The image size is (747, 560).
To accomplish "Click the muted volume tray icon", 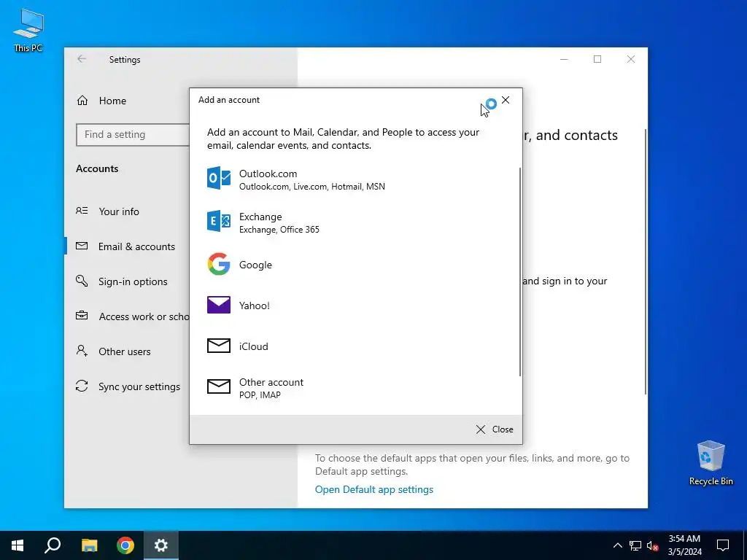I will coord(653,545).
